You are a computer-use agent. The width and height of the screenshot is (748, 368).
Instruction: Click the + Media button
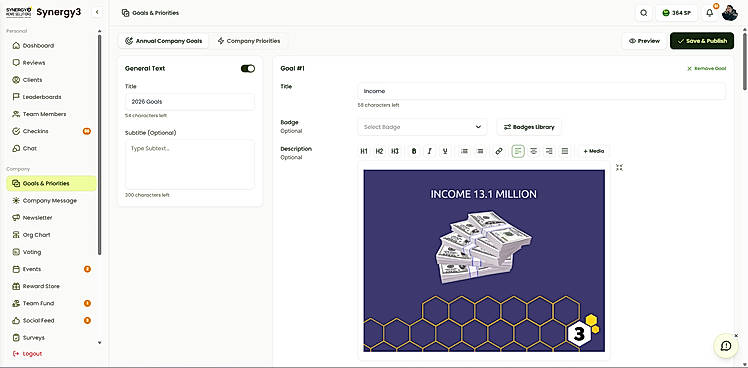[x=594, y=151]
